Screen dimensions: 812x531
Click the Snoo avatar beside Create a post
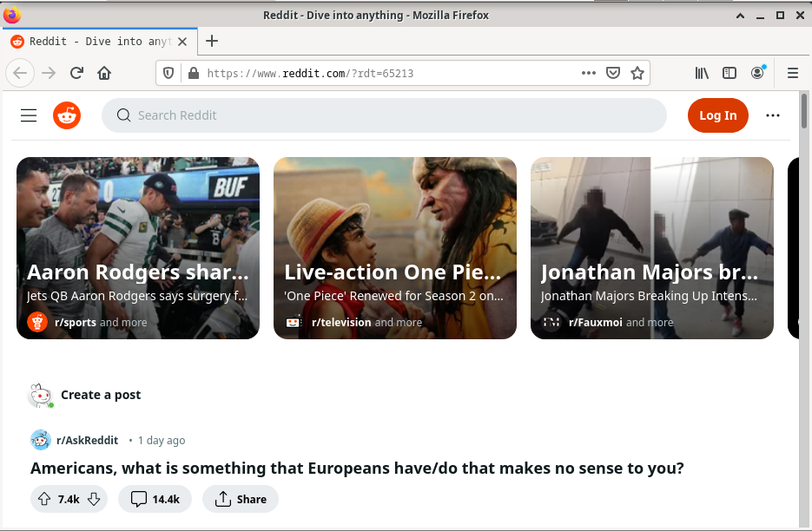41,396
